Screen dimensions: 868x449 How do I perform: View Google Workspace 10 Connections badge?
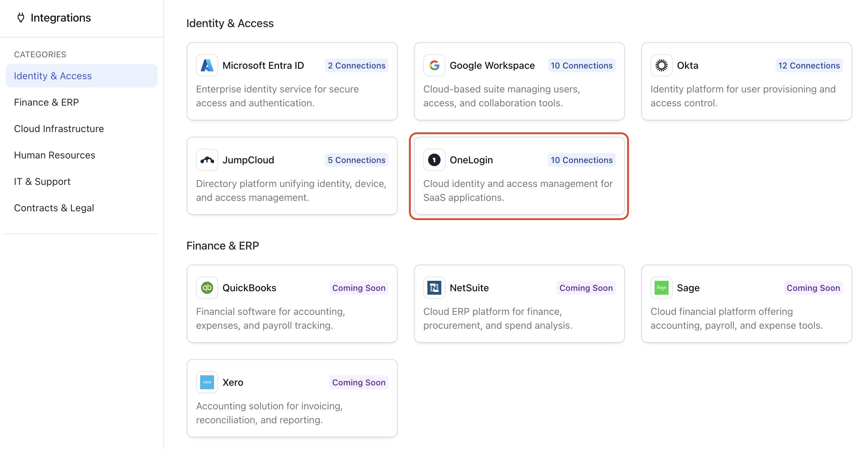(x=582, y=65)
